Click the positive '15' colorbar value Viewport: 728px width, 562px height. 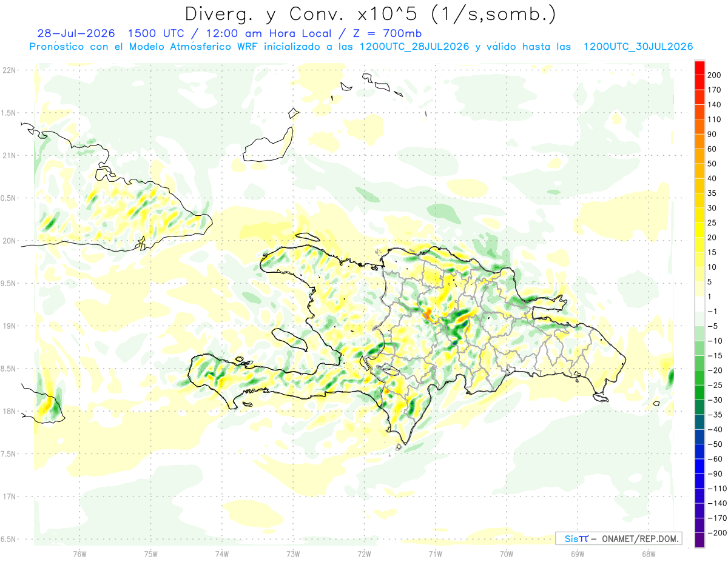(713, 252)
